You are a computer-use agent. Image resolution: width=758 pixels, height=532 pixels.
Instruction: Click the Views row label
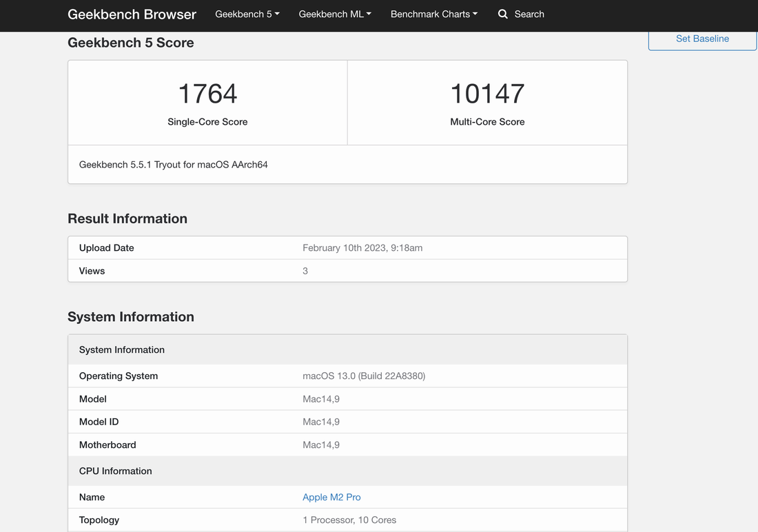click(92, 271)
